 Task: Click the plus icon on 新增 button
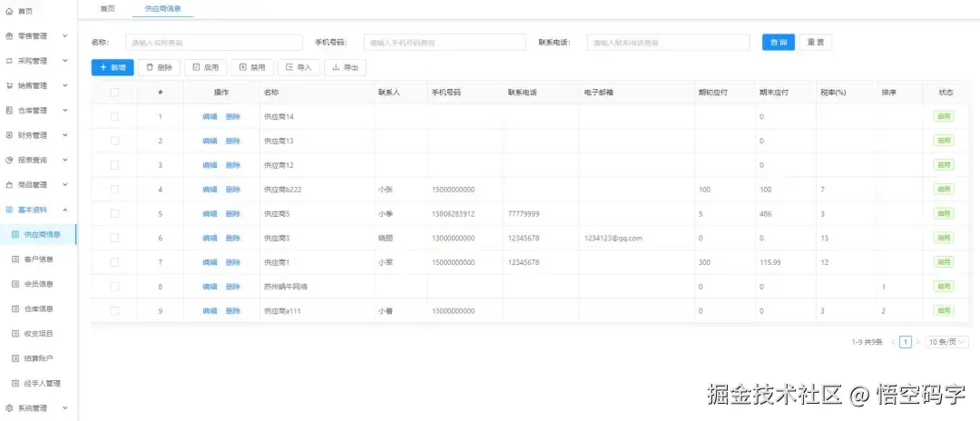[103, 67]
